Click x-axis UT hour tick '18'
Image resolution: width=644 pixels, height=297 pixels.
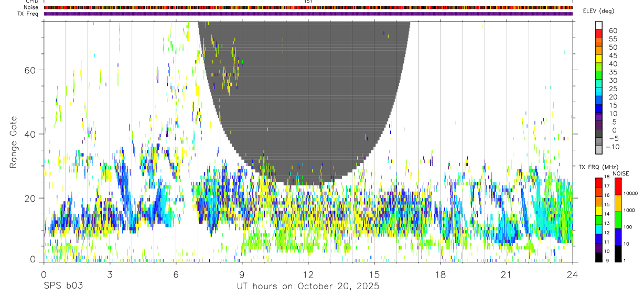441,274
